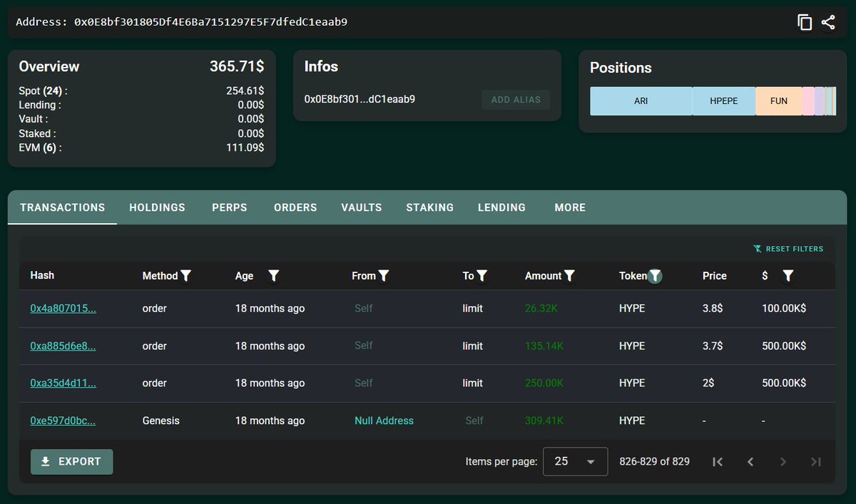Image resolution: width=856 pixels, height=504 pixels.
Task: Click the Genesis method cell
Action: (161, 421)
